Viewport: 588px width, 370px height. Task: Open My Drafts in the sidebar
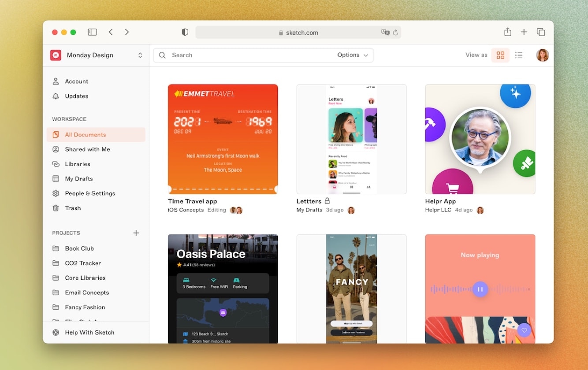pos(96,179)
